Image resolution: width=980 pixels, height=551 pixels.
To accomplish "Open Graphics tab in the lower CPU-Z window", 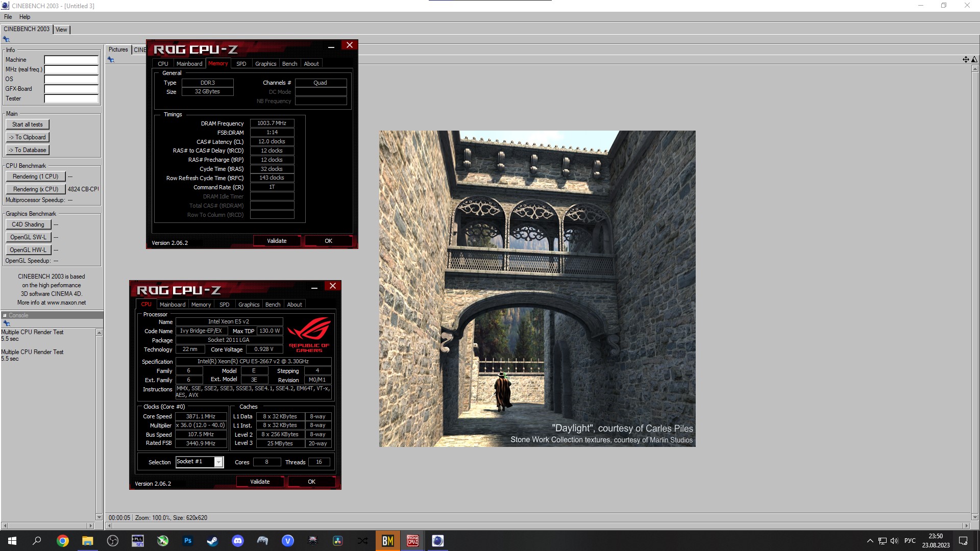I will pyautogui.click(x=249, y=305).
